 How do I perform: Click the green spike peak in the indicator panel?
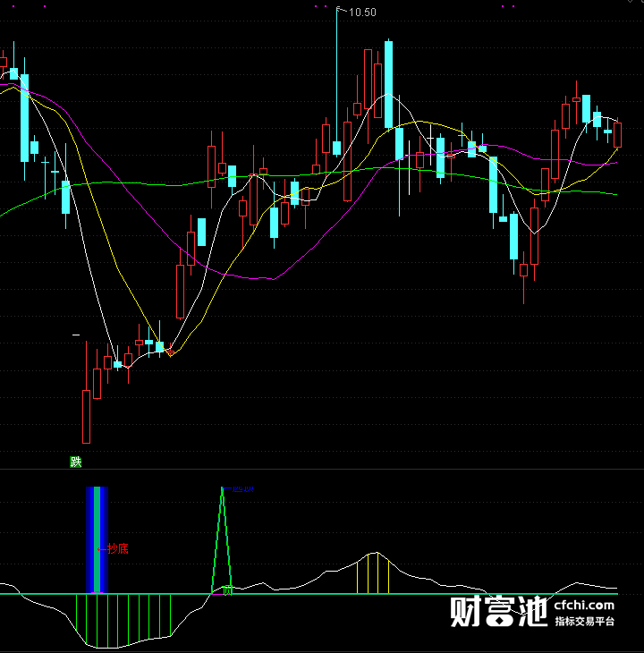223,488
